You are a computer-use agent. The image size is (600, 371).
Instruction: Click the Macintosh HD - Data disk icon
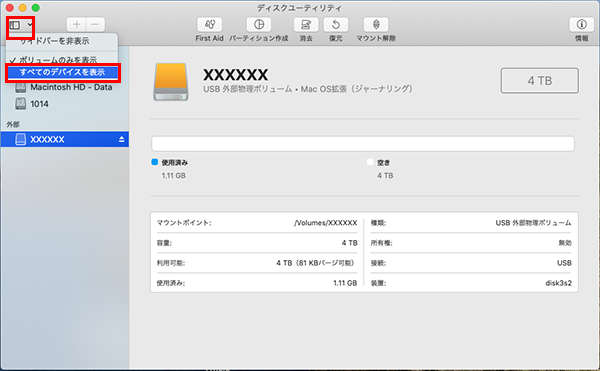(21, 88)
